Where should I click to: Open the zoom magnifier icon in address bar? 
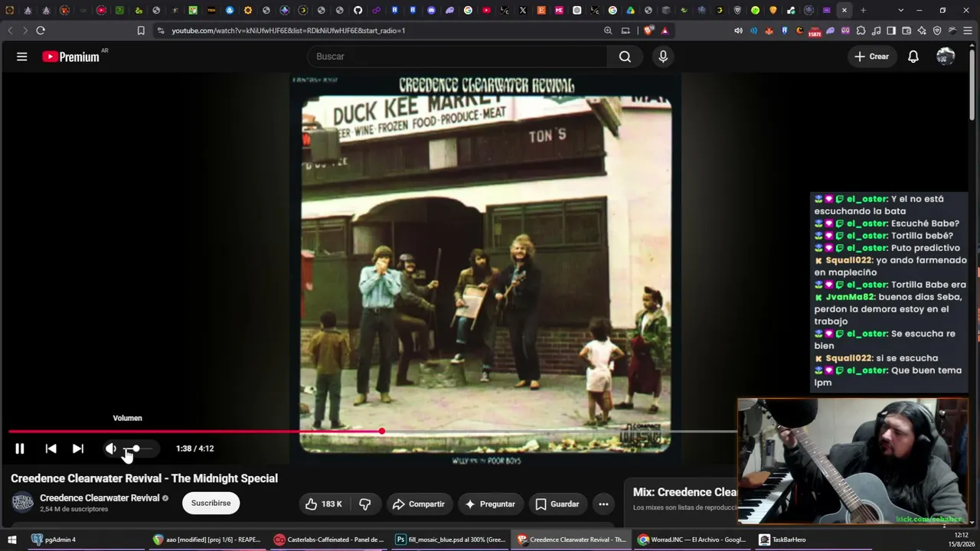[608, 31]
